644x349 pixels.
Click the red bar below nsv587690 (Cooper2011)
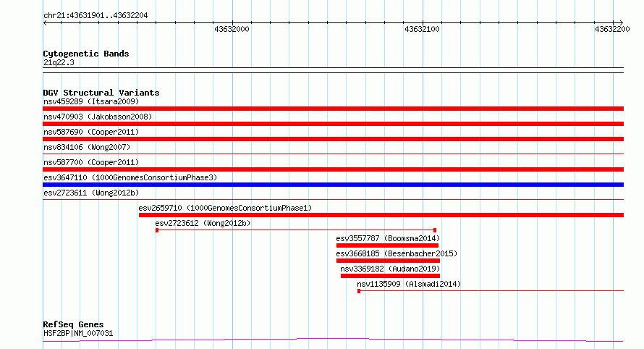point(333,139)
